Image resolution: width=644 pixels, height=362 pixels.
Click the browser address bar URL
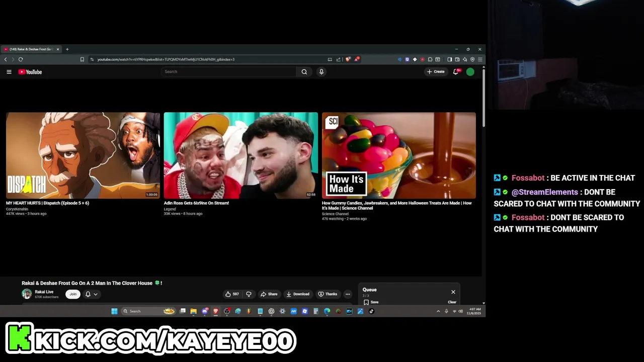tap(166, 59)
